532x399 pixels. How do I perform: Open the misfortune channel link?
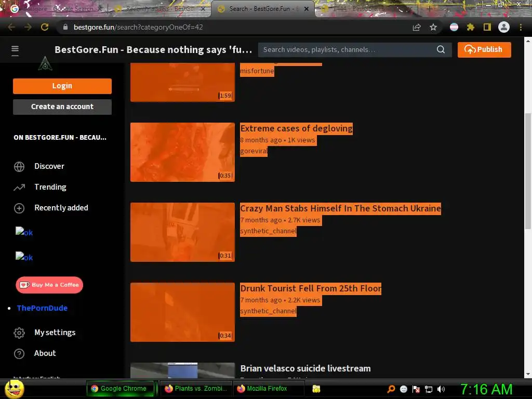point(257,71)
